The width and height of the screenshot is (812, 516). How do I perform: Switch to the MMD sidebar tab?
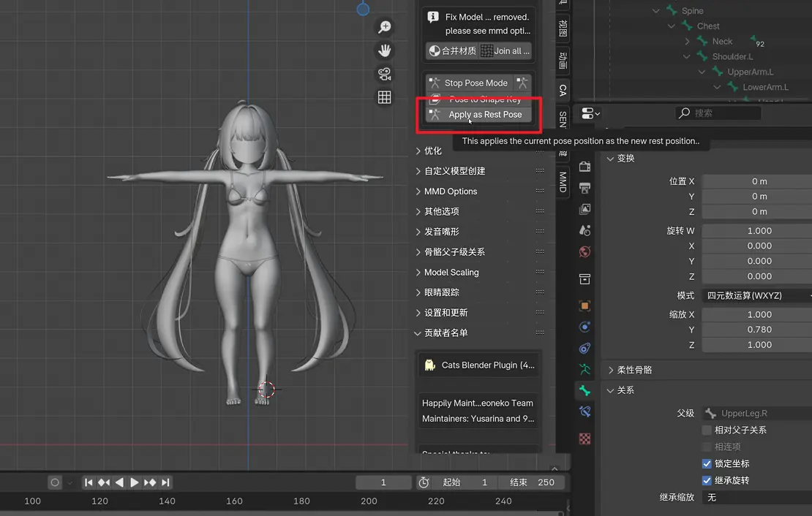563,182
